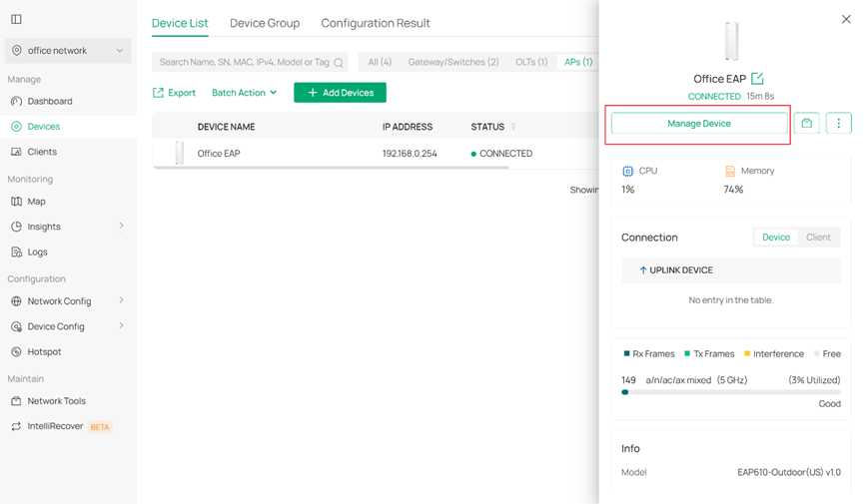The image size is (864, 504).
Task: Open Clients page in sidebar
Action: click(x=42, y=152)
